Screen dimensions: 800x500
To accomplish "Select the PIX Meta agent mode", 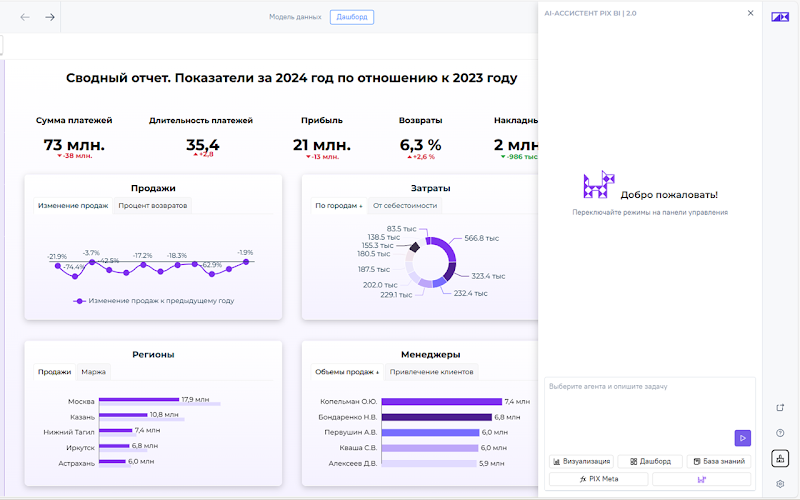I will tap(598, 479).
